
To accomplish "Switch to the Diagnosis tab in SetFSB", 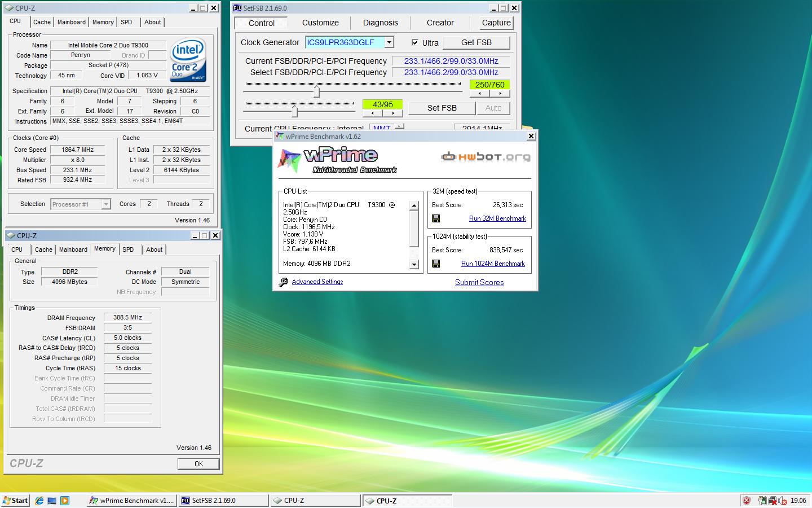I will [381, 23].
